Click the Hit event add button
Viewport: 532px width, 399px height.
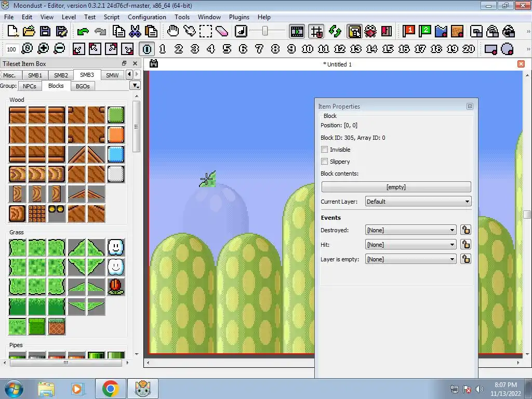tap(465, 245)
